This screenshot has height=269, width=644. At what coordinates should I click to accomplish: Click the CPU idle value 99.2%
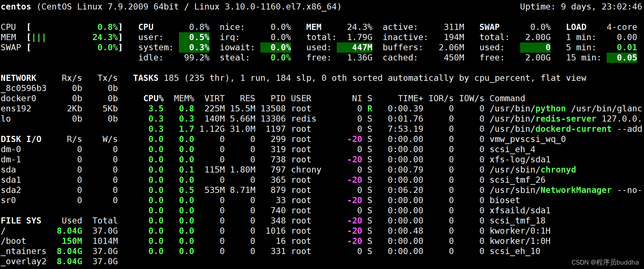pos(197,58)
